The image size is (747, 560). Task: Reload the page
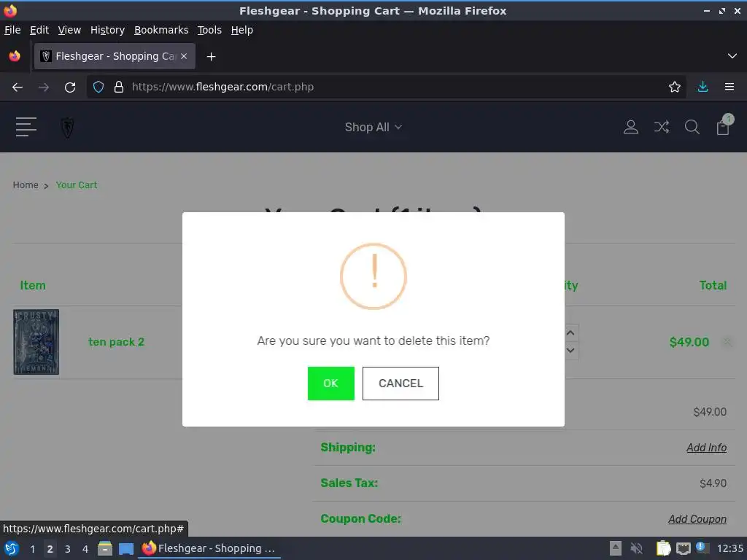[70, 87]
